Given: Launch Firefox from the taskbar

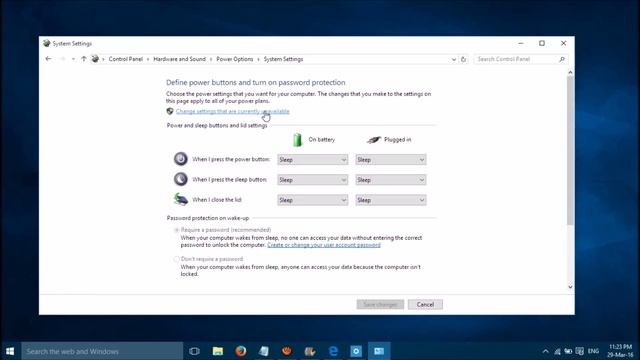Looking at the screenshot, I should tap(241, 351).
